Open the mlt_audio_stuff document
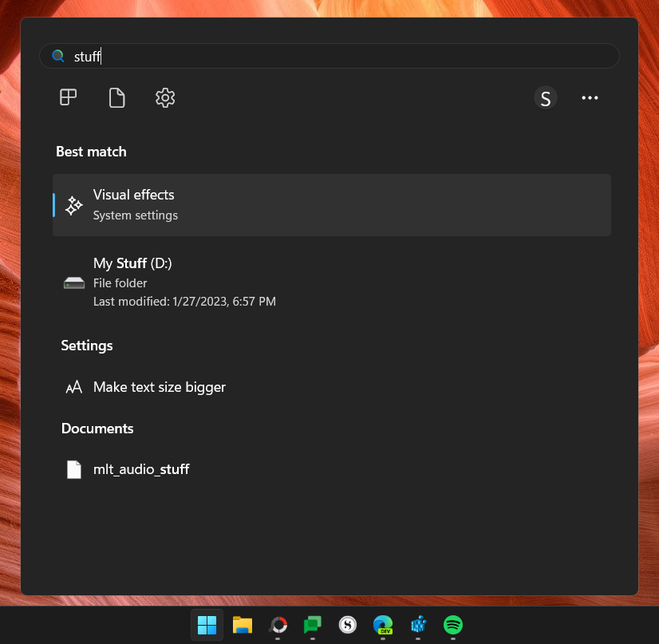 click(x=141, y=469)
